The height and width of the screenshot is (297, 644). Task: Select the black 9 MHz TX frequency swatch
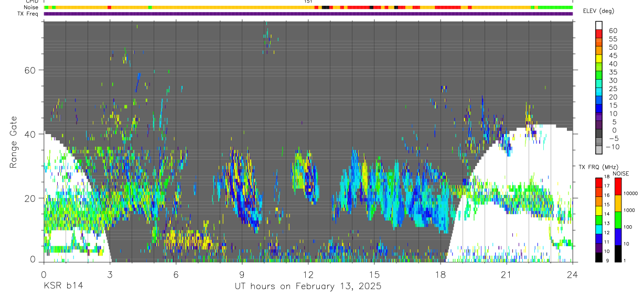(x=599, y=257)
